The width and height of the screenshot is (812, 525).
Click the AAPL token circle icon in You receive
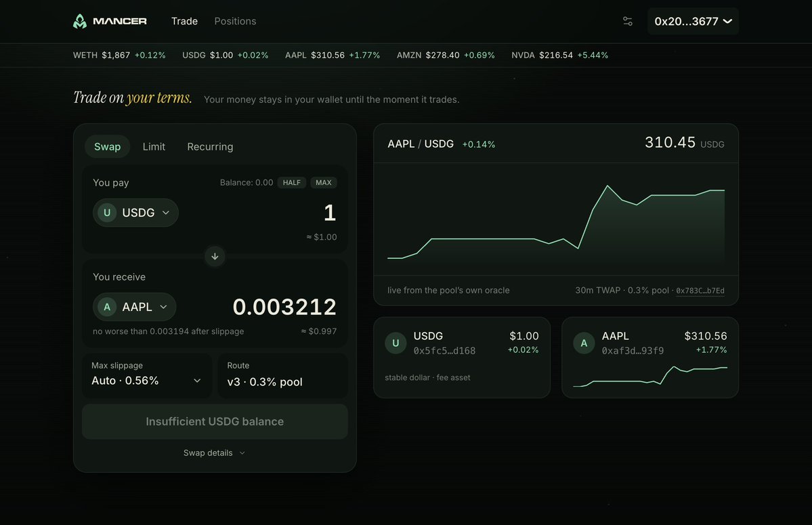[x=107, y=307]
